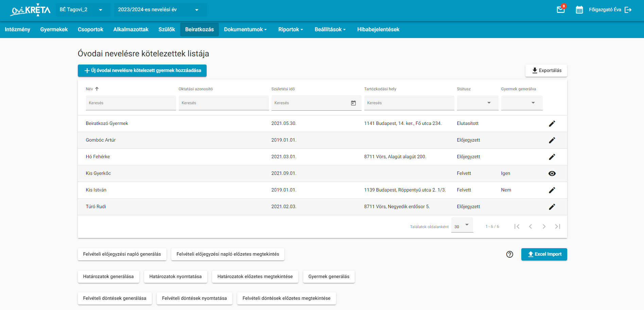This screenshot has height=310, width=644.
Task: Open BÉ Tagovi_2 institution dropdown
Action: point(83,10)
